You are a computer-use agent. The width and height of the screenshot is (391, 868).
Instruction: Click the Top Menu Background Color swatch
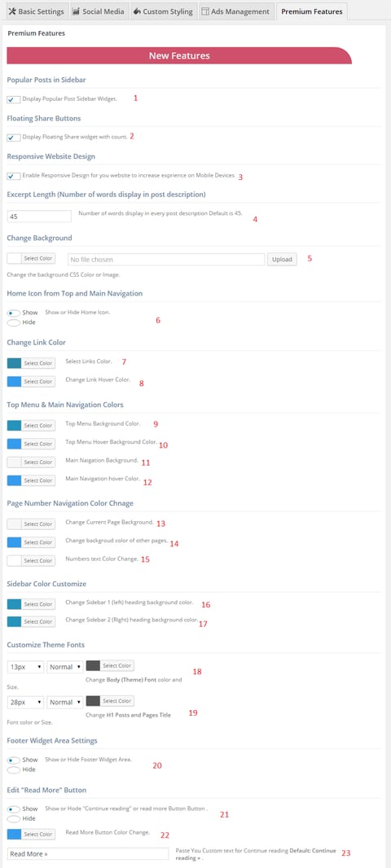click(14, 426)
